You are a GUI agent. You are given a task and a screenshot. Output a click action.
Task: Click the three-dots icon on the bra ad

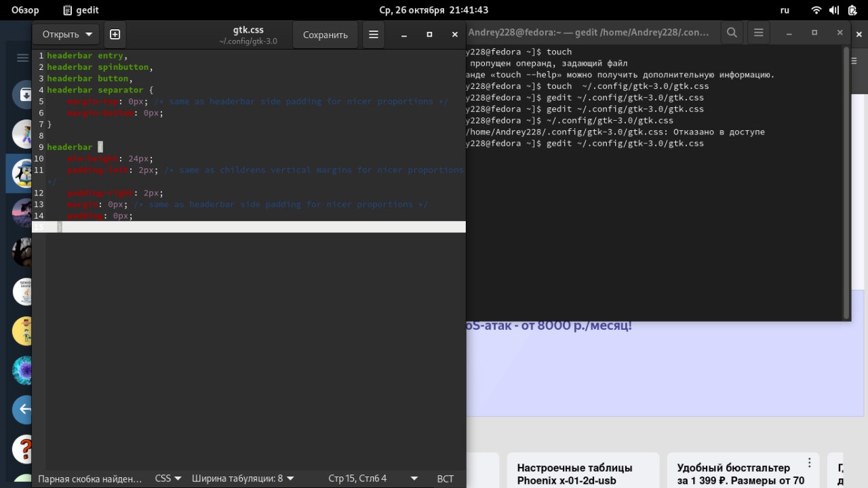(x=809, y=463)
